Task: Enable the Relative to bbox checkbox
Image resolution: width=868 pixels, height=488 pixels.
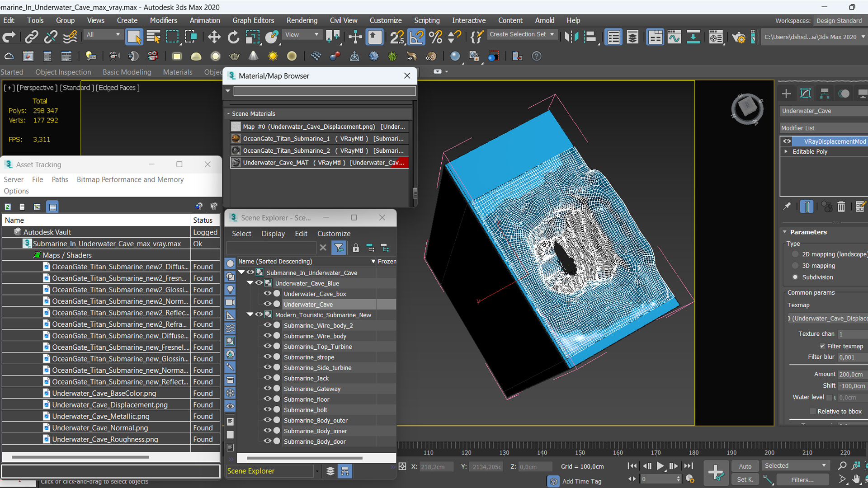Action: (812, 411)
